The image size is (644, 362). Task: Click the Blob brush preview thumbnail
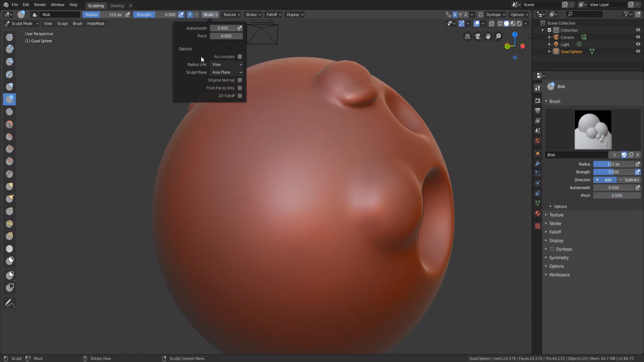(x=593, y=130)
